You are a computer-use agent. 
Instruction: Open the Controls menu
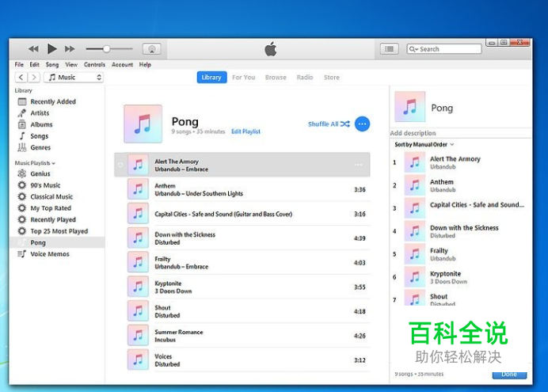[x=94, y=65]
